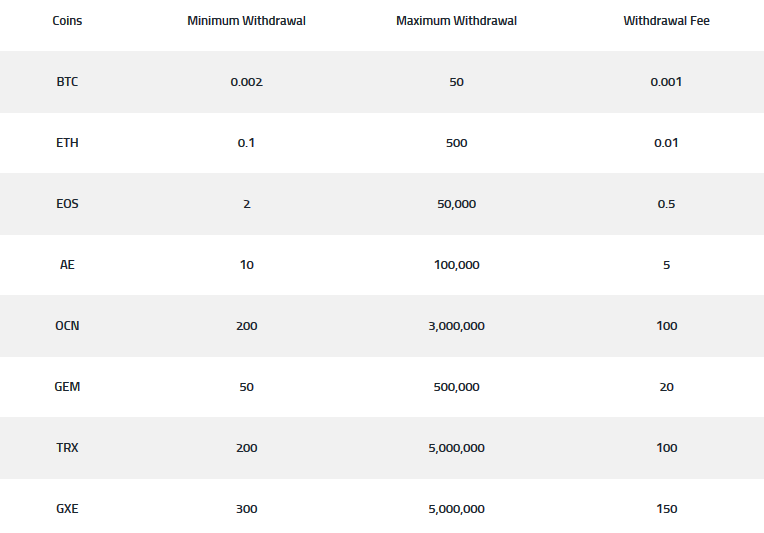Click the Maximum Withdrawal column header
Image resolution: width=764 pixels, height=533 pixels.
457,21
